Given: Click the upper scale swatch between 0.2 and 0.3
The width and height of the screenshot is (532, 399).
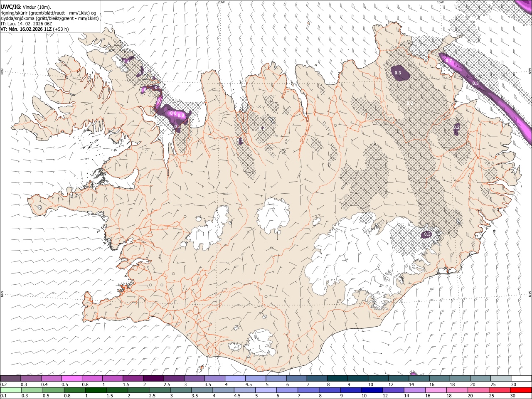Looking at the screenshot, I should pyautogui.click(x=11, y=379).
